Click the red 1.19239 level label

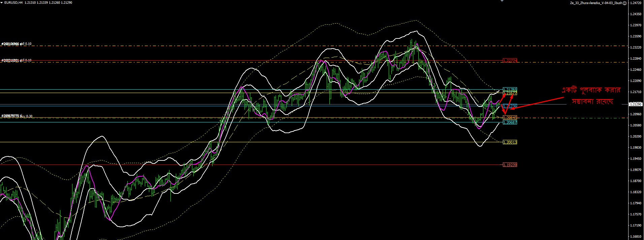coord(510,165)
